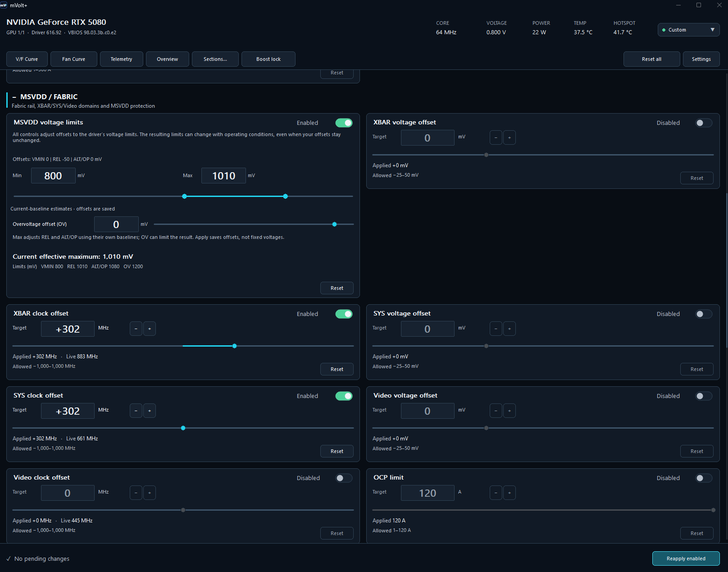728x572 pixels.
Task: Open the Custom profile dropdown
Action: tap(688, 30)
